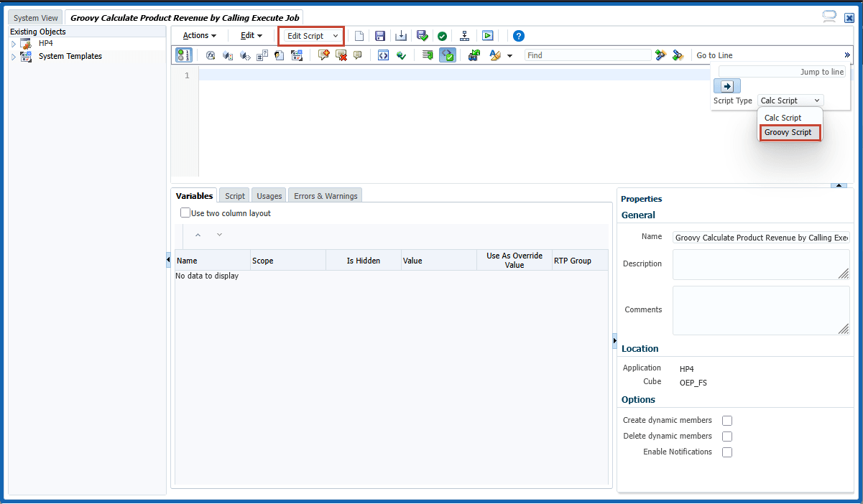The height and width of the screenshot is (504, 863).
Task: Open the Actions menu
Action: point(198,35)
